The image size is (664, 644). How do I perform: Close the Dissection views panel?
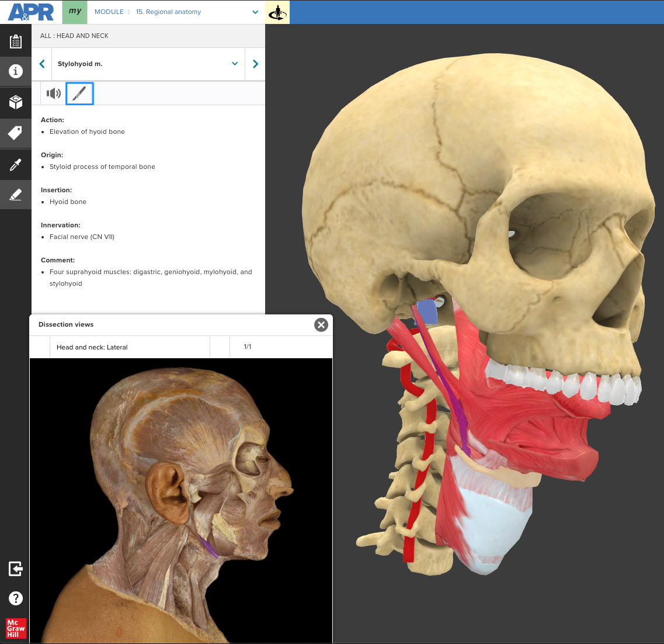click(x=321, y=324)
